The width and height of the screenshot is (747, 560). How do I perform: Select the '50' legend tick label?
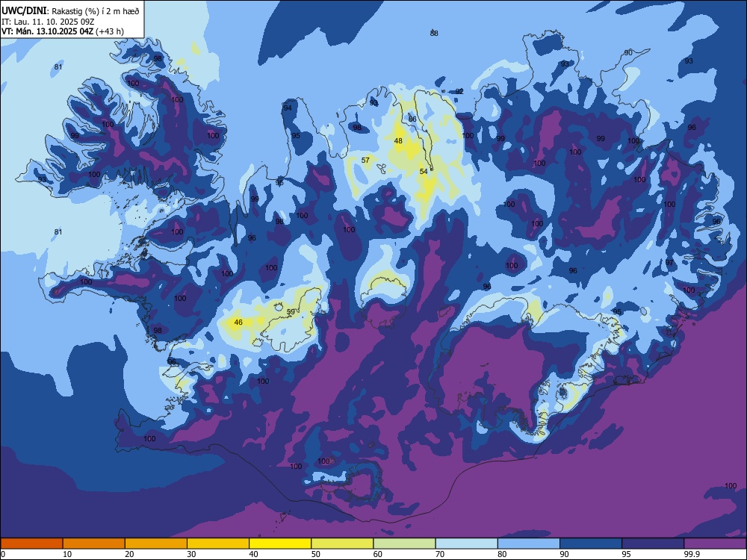(x=315, y=554)
